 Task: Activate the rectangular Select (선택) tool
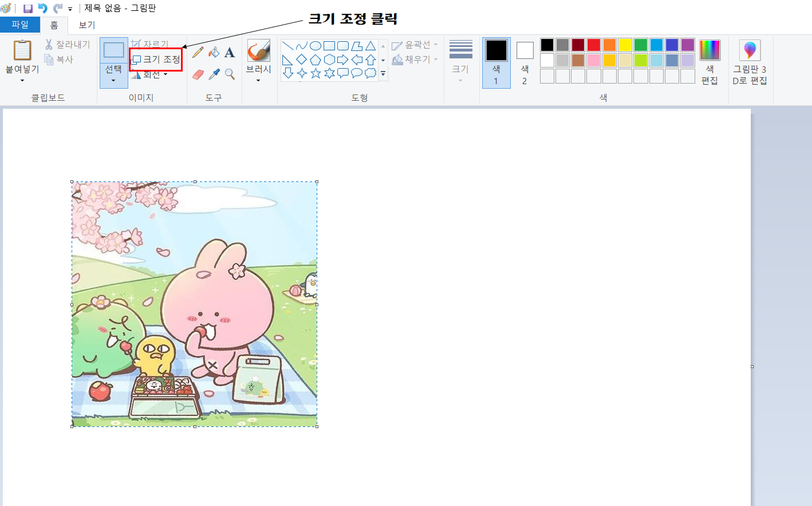click(114, 50)
